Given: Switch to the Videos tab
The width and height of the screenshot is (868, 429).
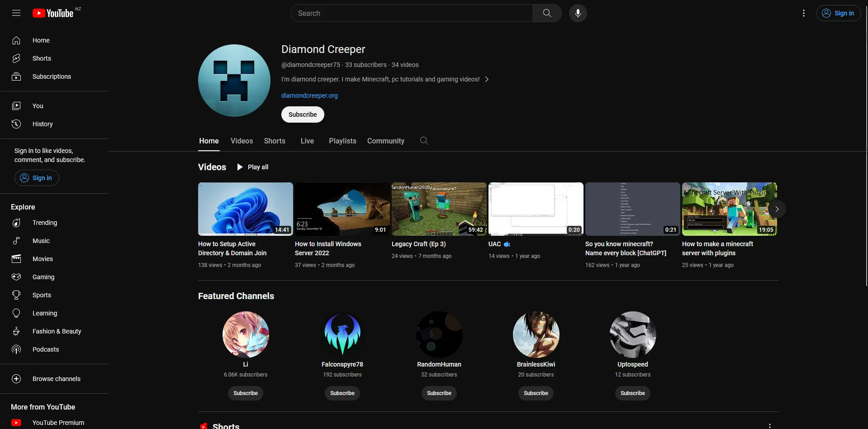Looking at the screenshot, I should click(x=242, y=141).
